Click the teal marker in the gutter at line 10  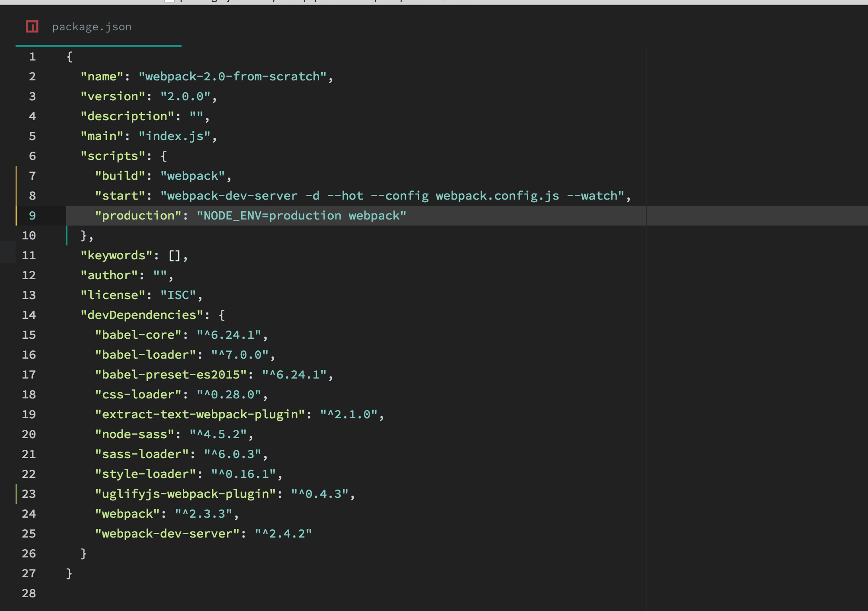[x=67, y=235]
